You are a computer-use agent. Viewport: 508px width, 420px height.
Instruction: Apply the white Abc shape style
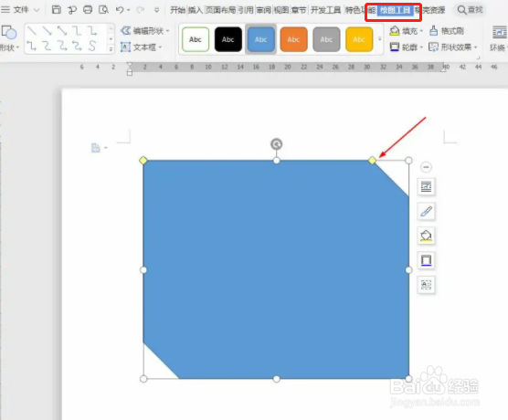point(196,39)
